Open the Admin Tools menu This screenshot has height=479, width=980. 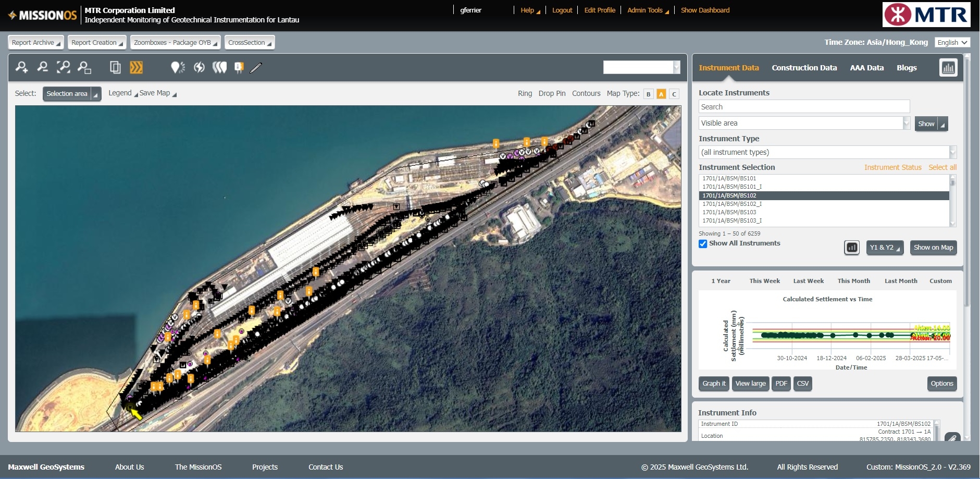pyautogui.click(x=648, y=10)
